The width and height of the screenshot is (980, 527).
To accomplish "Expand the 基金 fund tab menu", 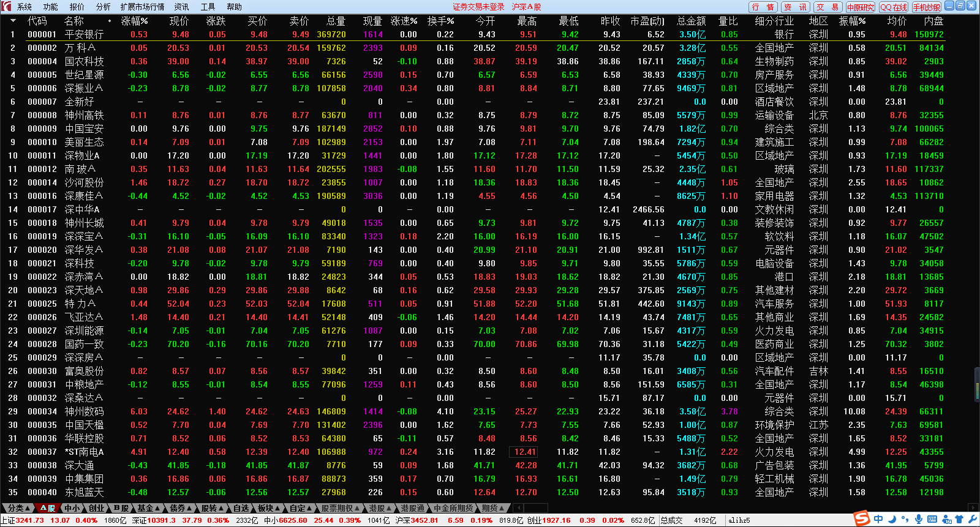I will point(149,508).
